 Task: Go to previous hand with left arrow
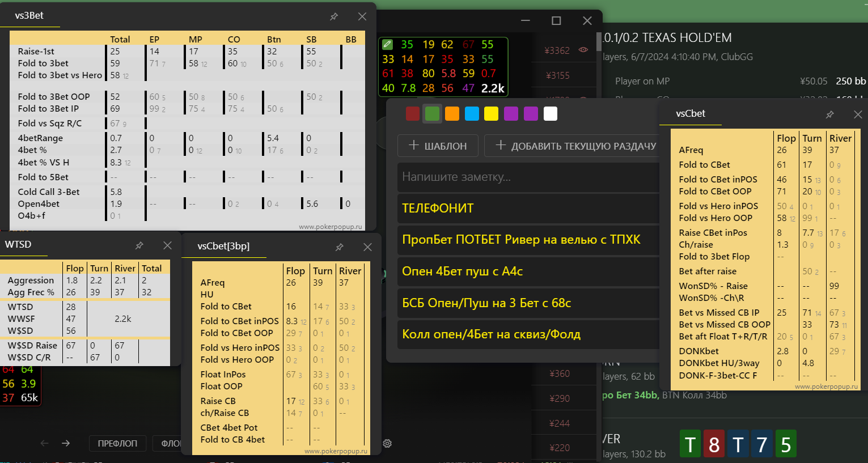pos(44,443)
